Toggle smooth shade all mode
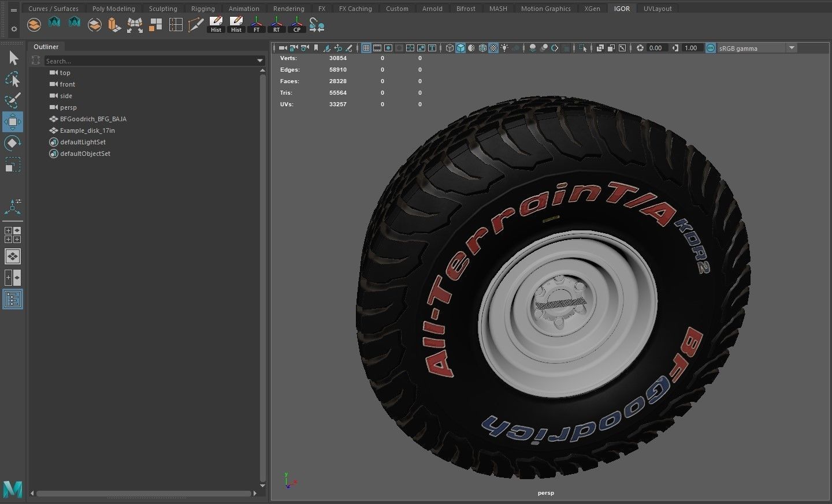 pyautogui.click(x=460, y=48)
